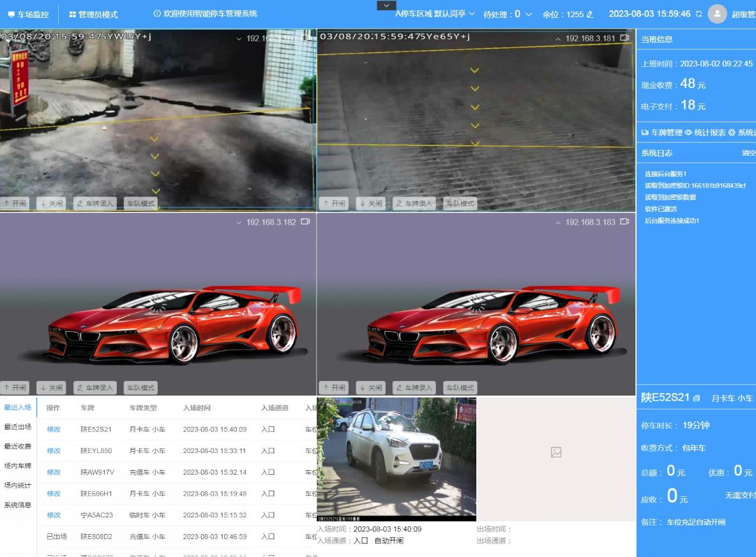Click 关闸 on the 192.168.3.182 camera

52,387
